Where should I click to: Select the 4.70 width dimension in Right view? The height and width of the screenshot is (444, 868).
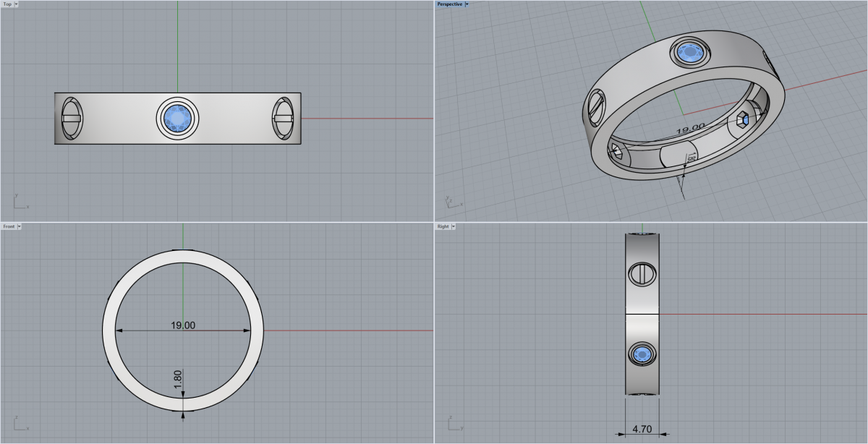(642, 429)
